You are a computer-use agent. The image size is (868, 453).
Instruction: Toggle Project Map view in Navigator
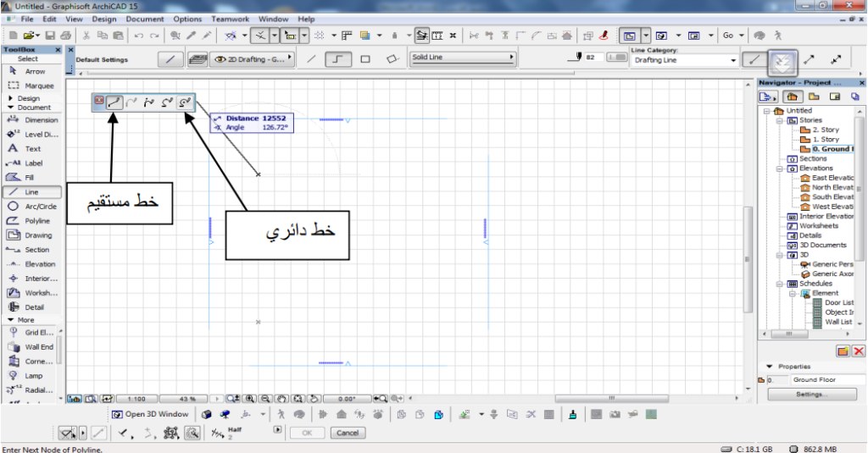(x=793, y=97)
